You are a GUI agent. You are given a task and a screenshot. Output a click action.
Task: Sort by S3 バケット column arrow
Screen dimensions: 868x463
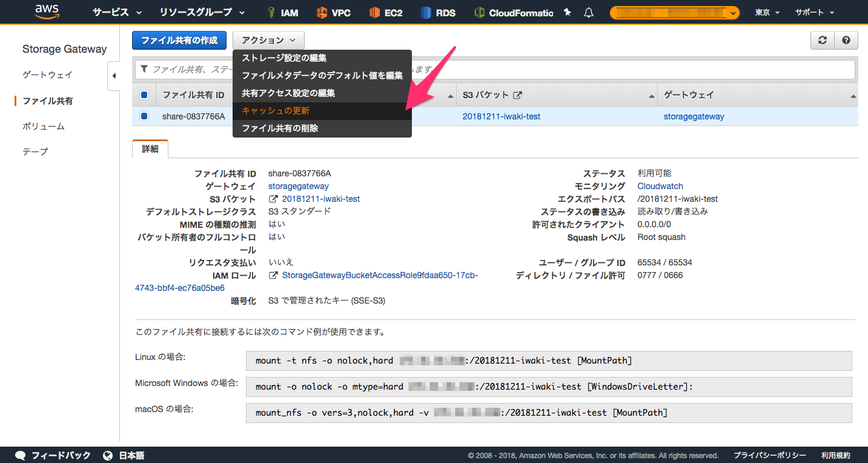[x=652, y=97]
